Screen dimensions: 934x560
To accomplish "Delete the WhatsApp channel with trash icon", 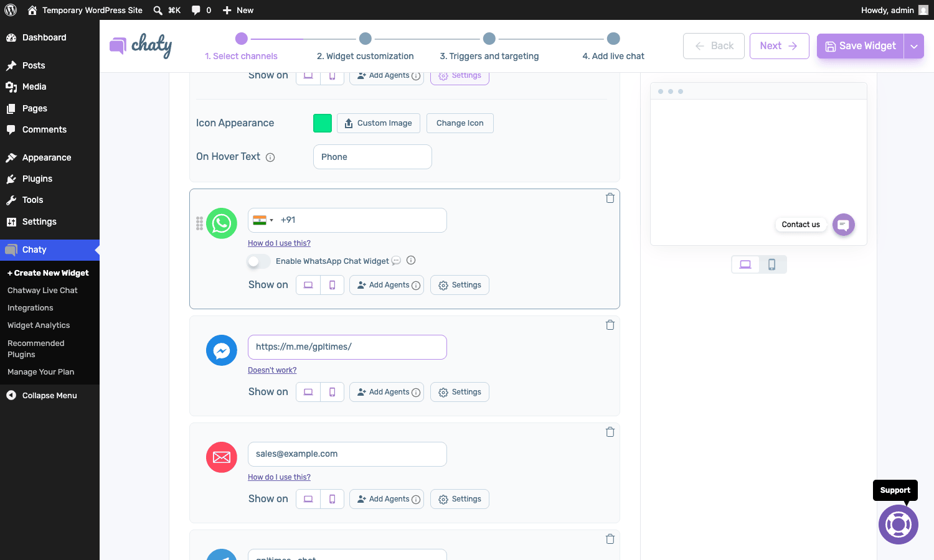I will tap(610, 198).
